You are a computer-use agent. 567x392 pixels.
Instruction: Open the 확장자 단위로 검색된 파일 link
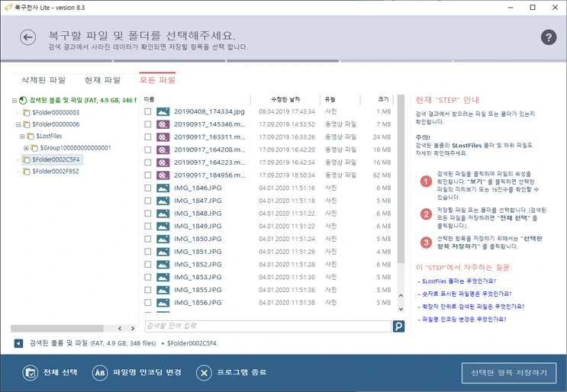click(473, 307)
